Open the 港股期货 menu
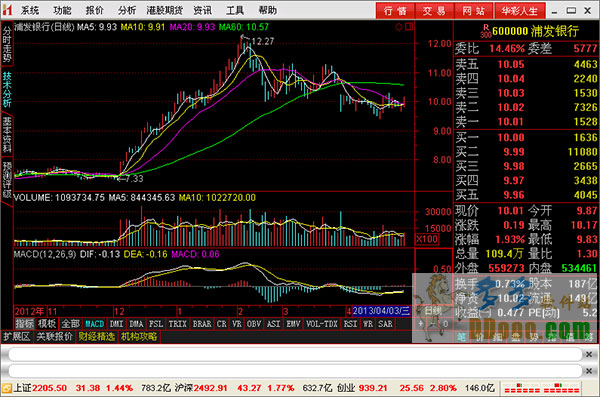Viewport: 600px width, 397px height. pos(165,10)
